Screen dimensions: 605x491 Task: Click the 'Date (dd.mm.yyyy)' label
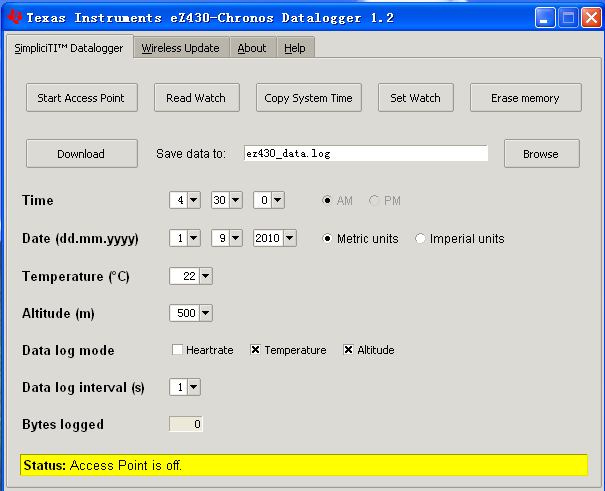tap(80, 238)
